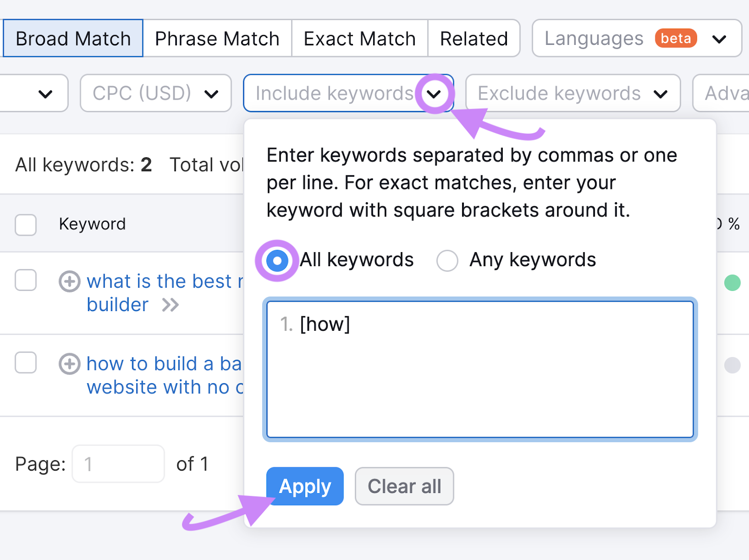Click the page number input field
The width and height of the screenshot is (749, 560).
click(x=118, y=464)
